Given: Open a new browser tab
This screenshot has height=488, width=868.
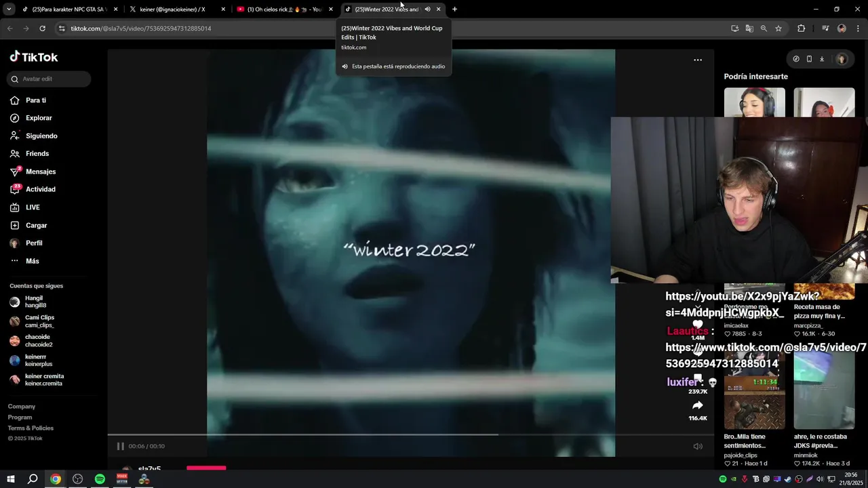Looking at the screenshot, I should (x=454, y=9).
